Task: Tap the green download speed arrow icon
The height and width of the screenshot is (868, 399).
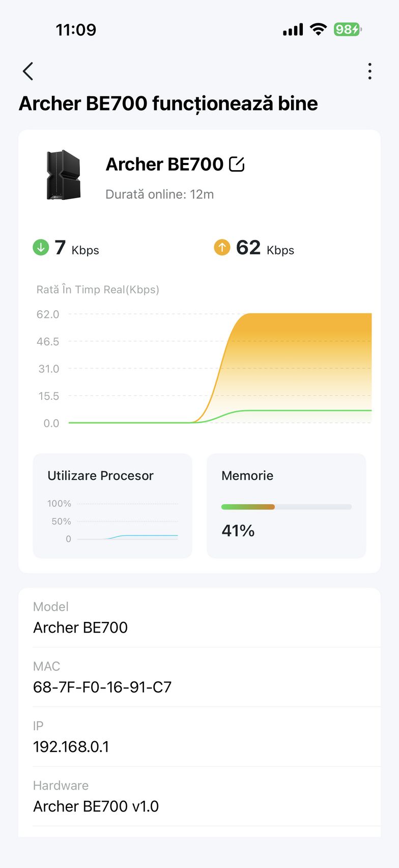Action: tap(41, 248)
